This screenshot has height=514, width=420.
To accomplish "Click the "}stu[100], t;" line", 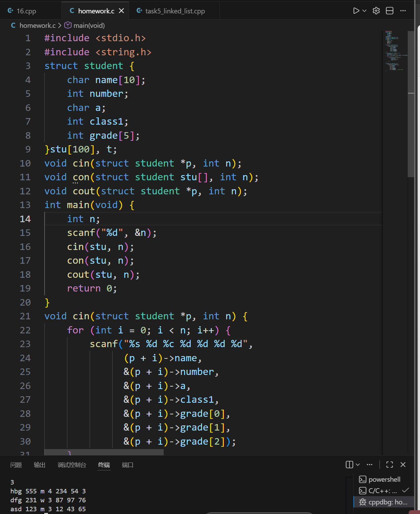I will (81, 149).
